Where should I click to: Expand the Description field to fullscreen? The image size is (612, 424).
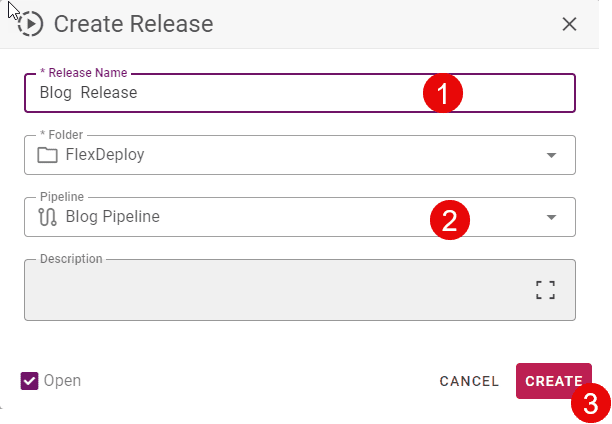coord(545,290)
